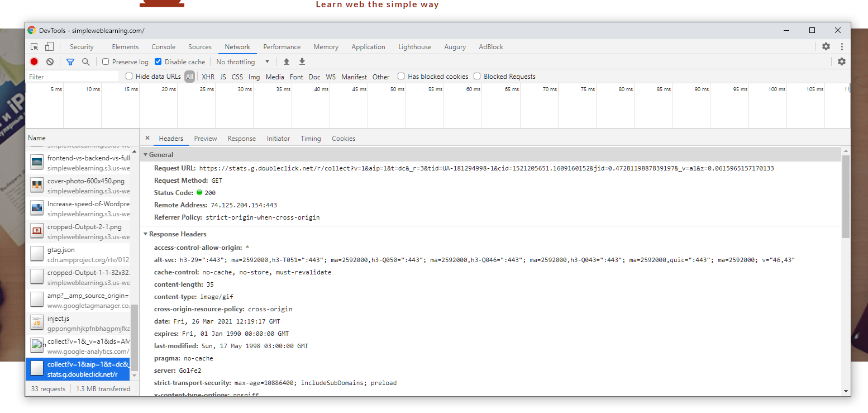Filter requests by XHR type

(x=208, y=77)
